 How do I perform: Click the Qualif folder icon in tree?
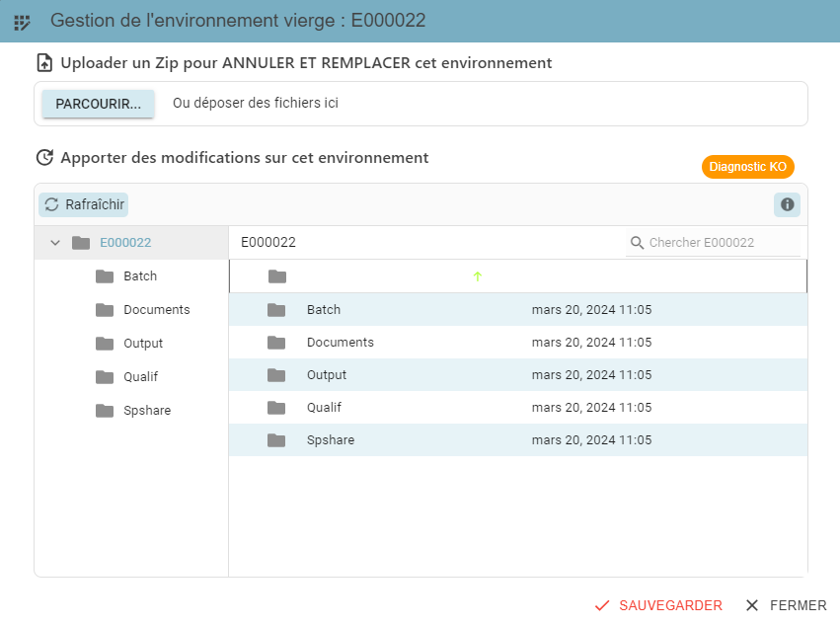105,377
